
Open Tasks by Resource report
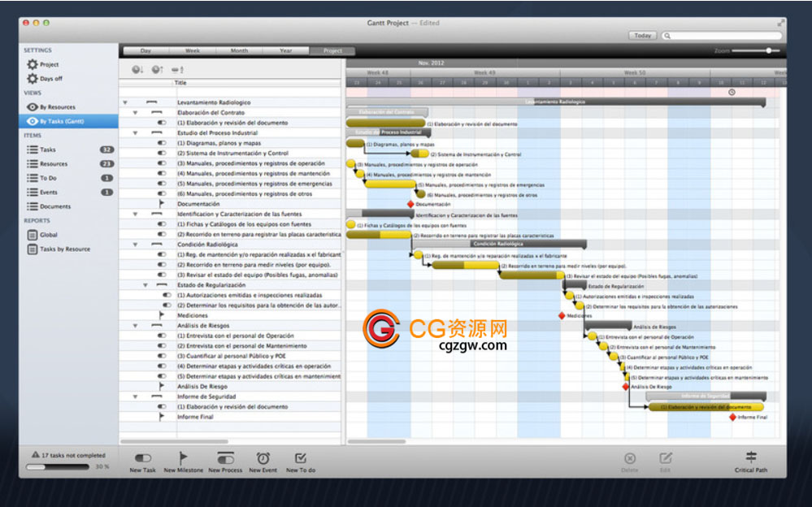pyautogui.click(x=65, y=249)
